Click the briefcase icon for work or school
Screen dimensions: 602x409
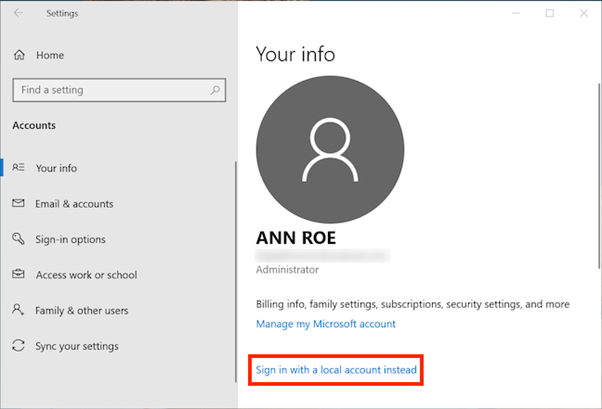[18, 275]
